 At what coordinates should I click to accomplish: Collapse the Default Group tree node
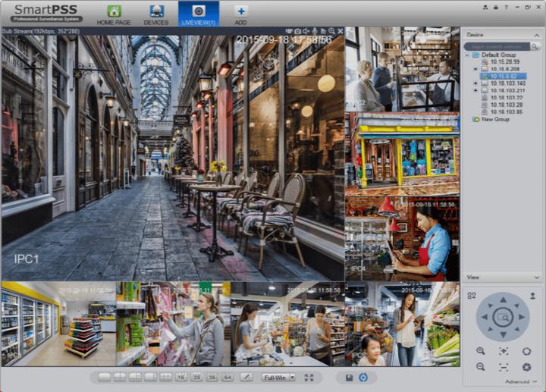pos(467,55)
